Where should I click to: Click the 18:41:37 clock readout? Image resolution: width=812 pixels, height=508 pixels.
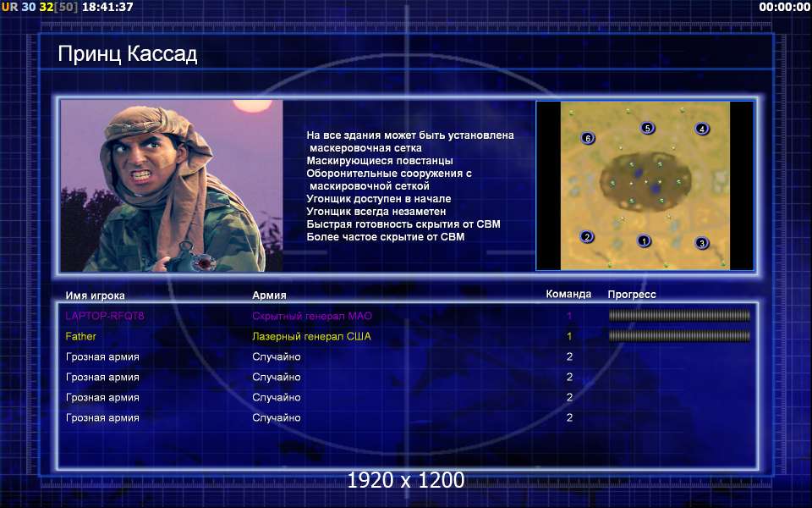(107, 7)
